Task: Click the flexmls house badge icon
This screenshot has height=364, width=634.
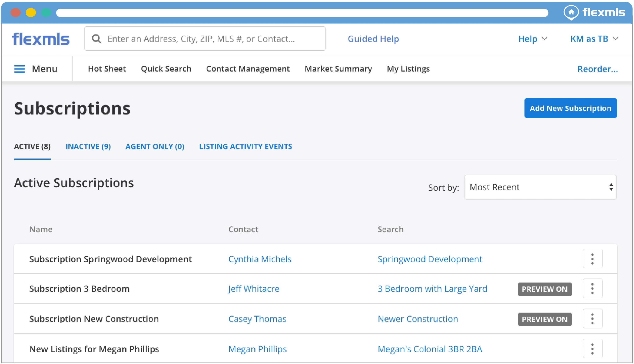Action: pos(571,12)
